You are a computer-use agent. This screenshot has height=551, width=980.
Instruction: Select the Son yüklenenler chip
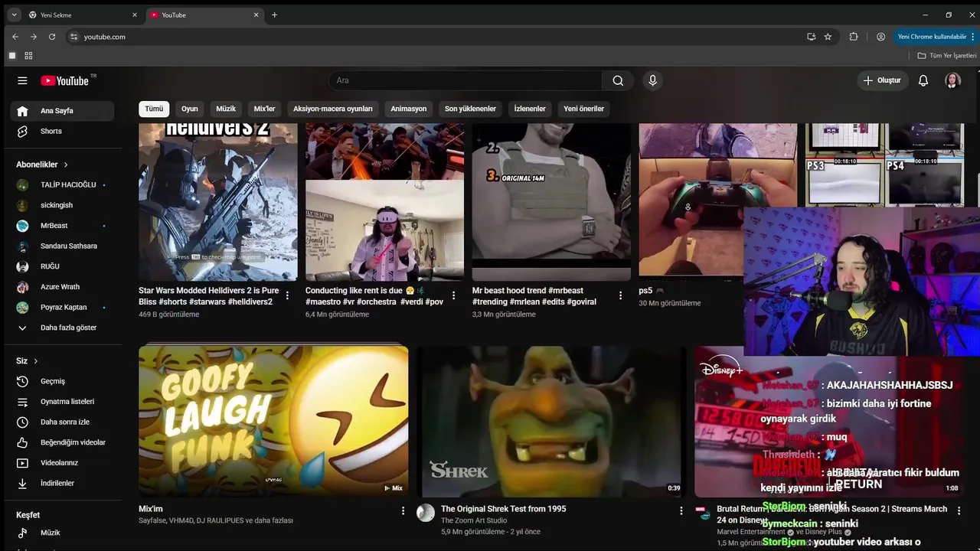click(470, 109)
